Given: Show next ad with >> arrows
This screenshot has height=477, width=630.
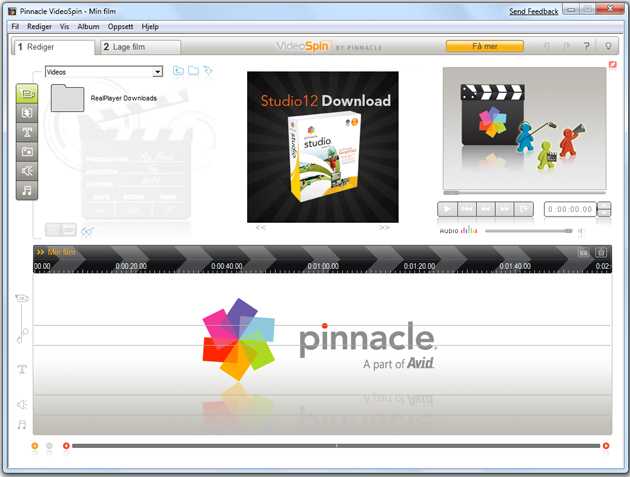Looking at the screenshot, I should click(x=384, y=227).
